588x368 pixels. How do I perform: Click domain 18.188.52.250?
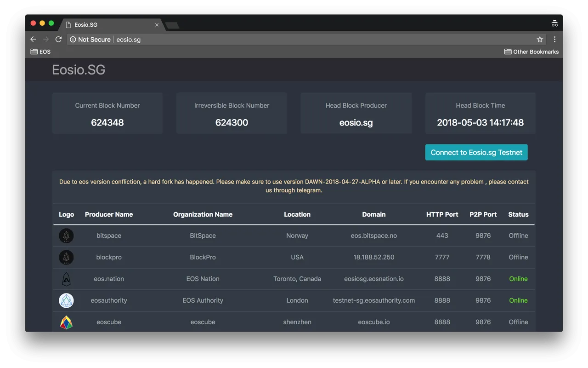[x=374, y=257]
